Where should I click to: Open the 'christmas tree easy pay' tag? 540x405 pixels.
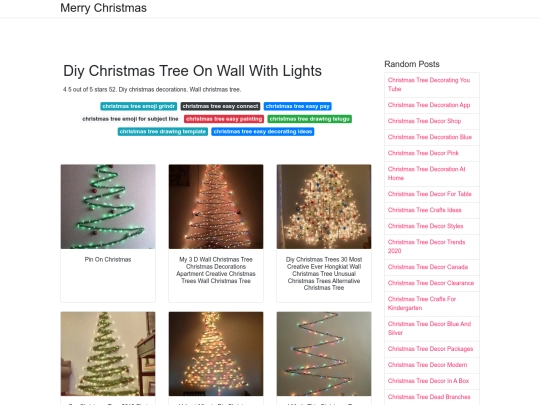coord(298,106)
